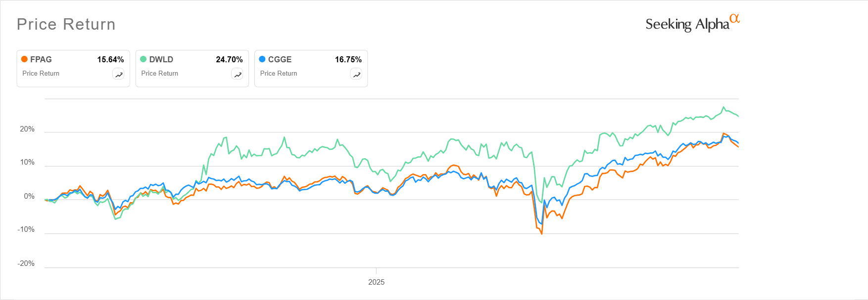868x300 pixels.
Task: Select the 24.70% DWLD return value
Action: coord(229,59)
